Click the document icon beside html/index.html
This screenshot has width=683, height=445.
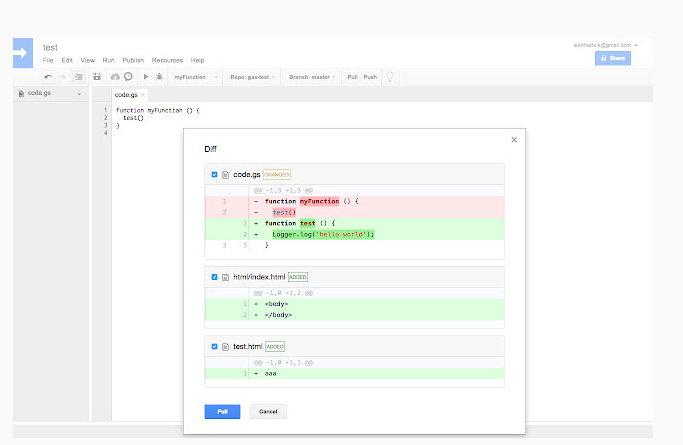[225, 277]
